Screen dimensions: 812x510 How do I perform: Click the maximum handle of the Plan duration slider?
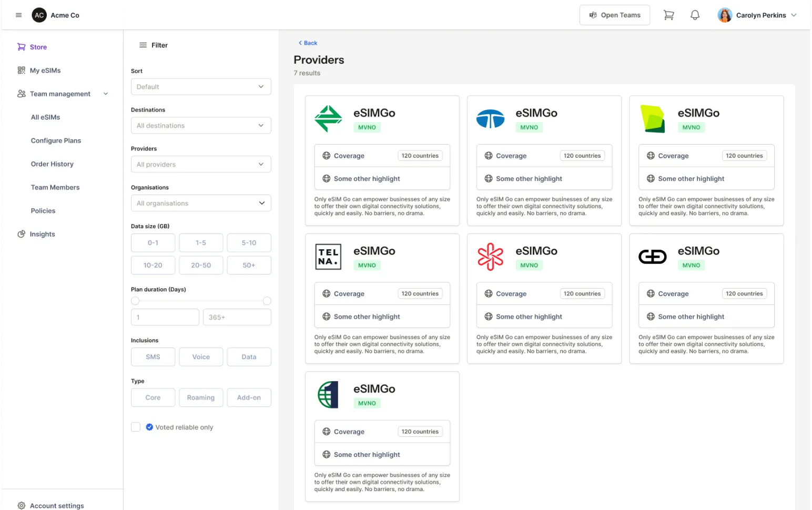[267, 301]
